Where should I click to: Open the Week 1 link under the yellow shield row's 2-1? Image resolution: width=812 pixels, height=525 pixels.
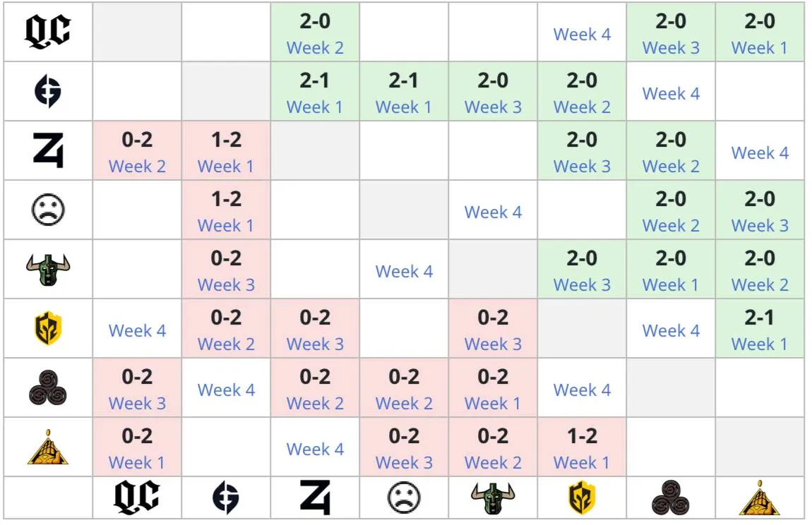[x=759, y=344]
